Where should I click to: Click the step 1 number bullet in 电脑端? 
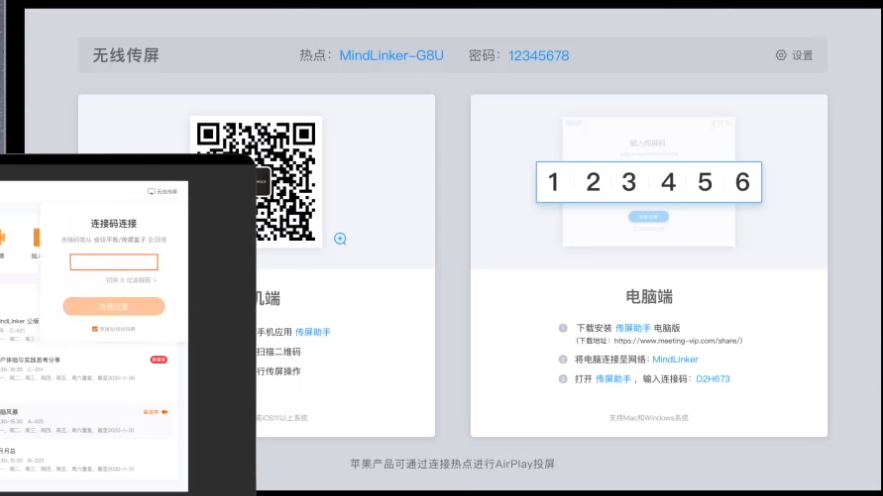click(x=563, y=328)
